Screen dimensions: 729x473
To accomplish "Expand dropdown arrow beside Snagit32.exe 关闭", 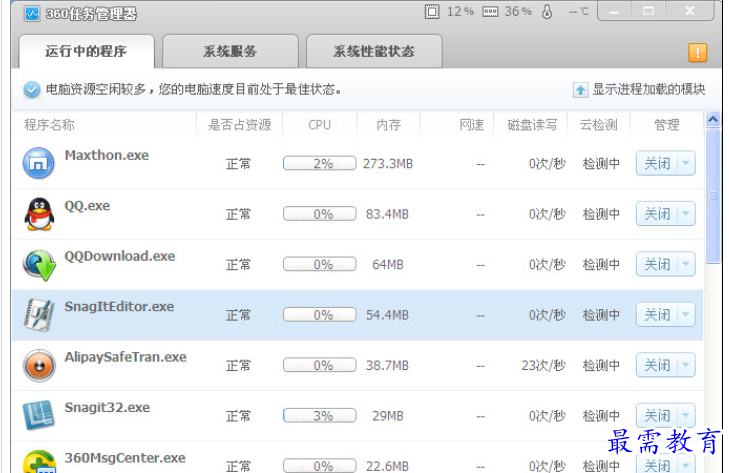I will (x=686, y=415).
